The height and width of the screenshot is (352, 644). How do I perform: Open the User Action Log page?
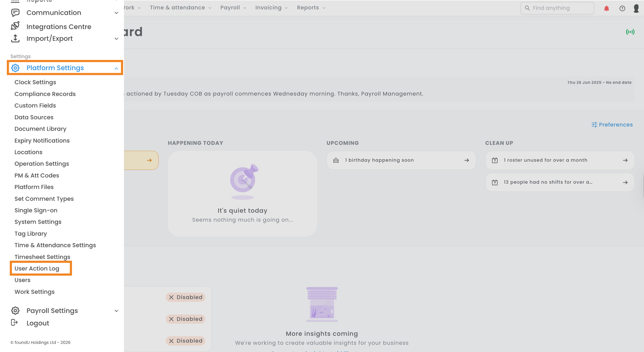click(37, 268)
